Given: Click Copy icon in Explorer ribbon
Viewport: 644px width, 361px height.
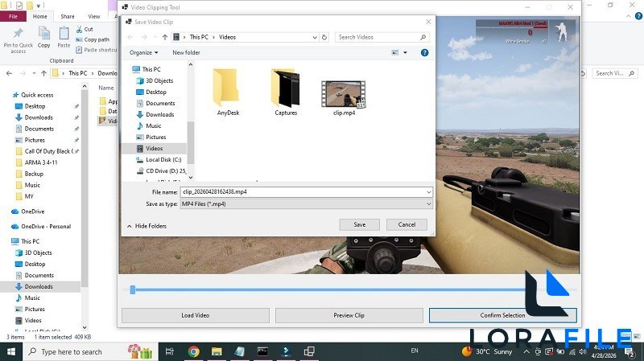Looking at the screenshot, I should (x=43, y=38).
